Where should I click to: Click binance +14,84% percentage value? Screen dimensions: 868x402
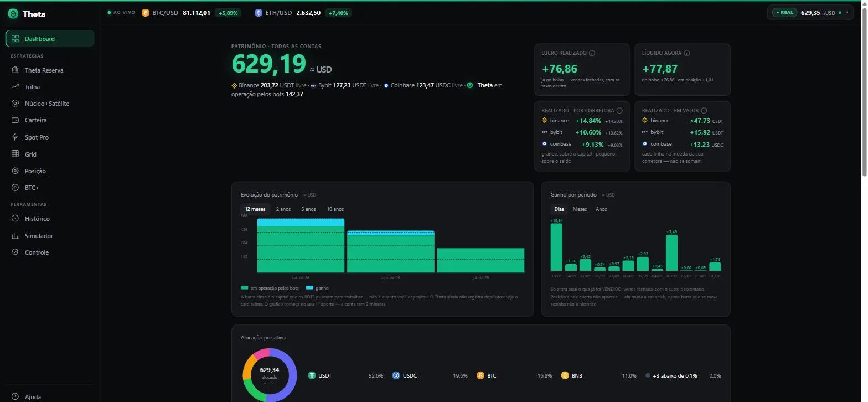coord(588,121)
